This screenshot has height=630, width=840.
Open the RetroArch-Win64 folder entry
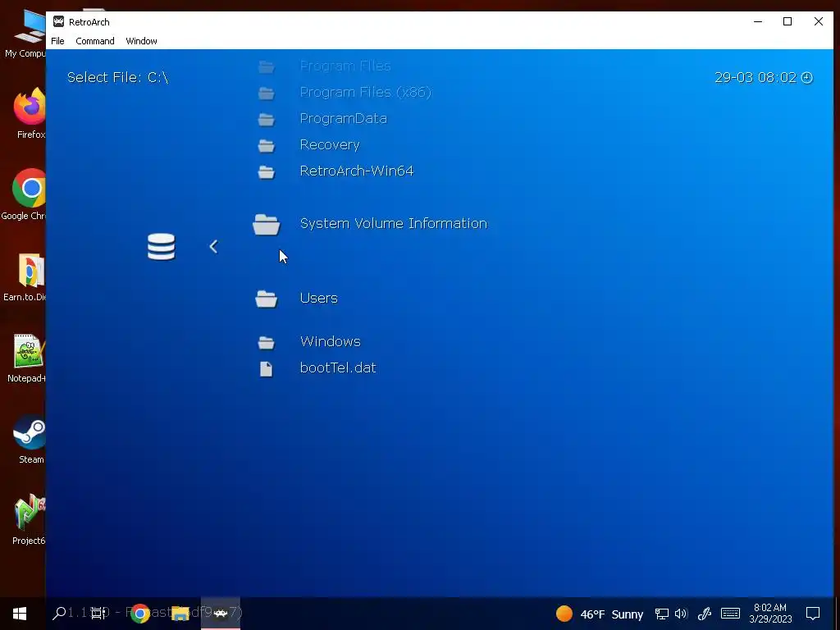(x=356, y=171)
